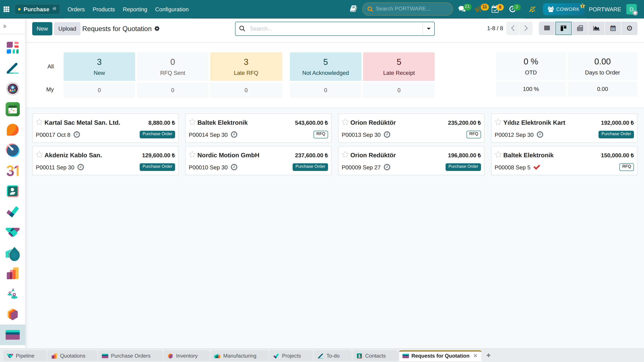Star the Nordic Motion GmbH card
644x362 pixels.
coord(192,154)
